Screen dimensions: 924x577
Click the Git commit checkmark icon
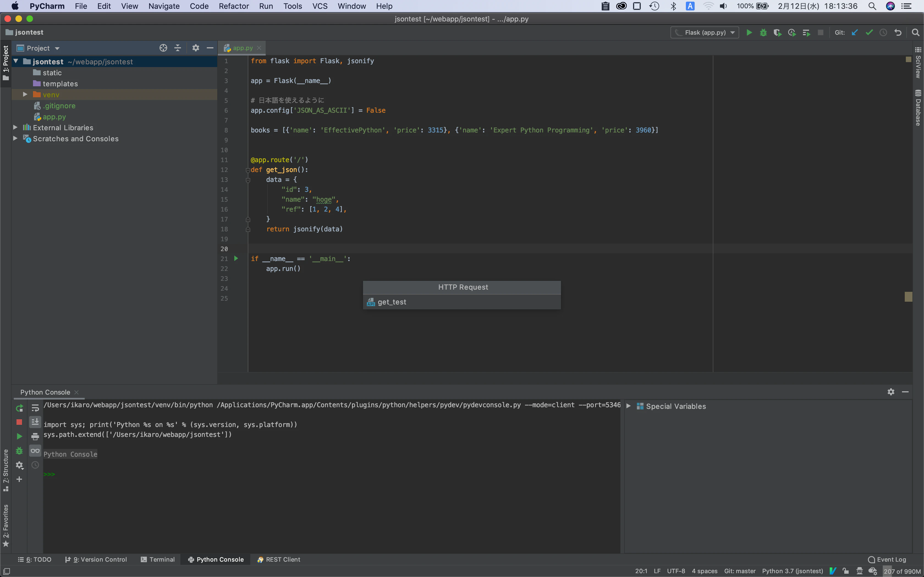[869, 32]
